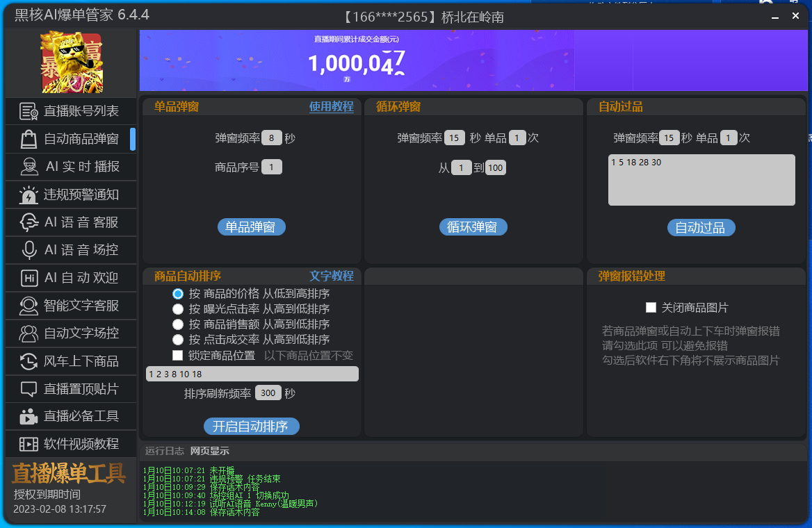
Task: Open 直播必备工具 camera icon
Action: click(x=29, y=416)
